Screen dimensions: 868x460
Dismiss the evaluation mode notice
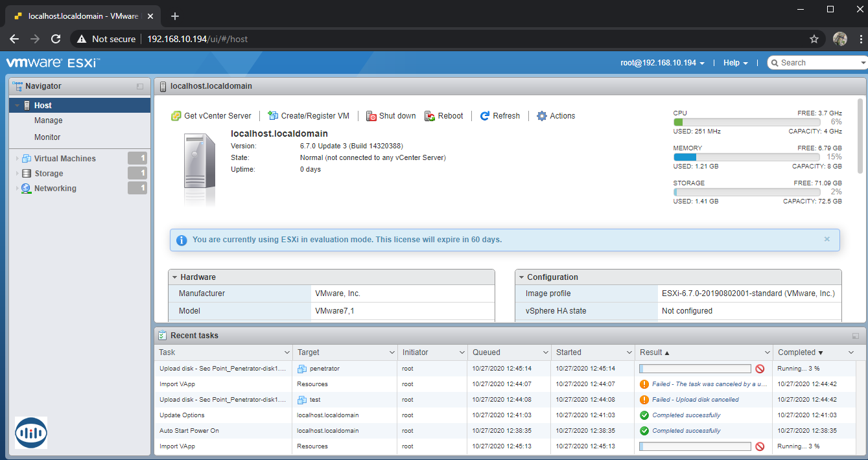[827, 239]
